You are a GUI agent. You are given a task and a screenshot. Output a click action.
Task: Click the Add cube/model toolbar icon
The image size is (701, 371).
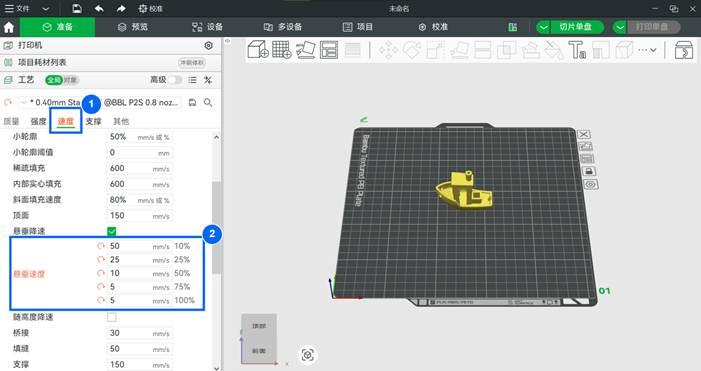(x=258, y=49)
